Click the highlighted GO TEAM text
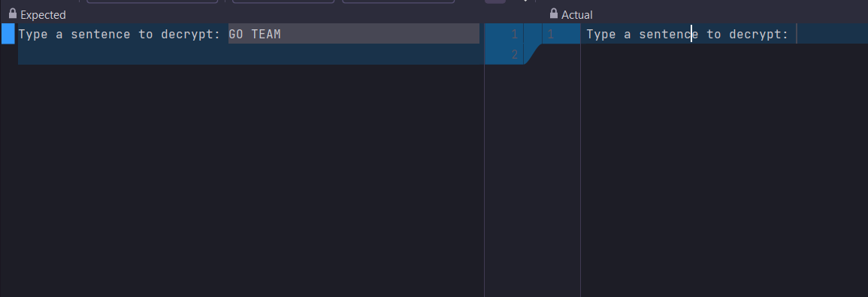Viewport: 868px width, 297px height. 255,35
